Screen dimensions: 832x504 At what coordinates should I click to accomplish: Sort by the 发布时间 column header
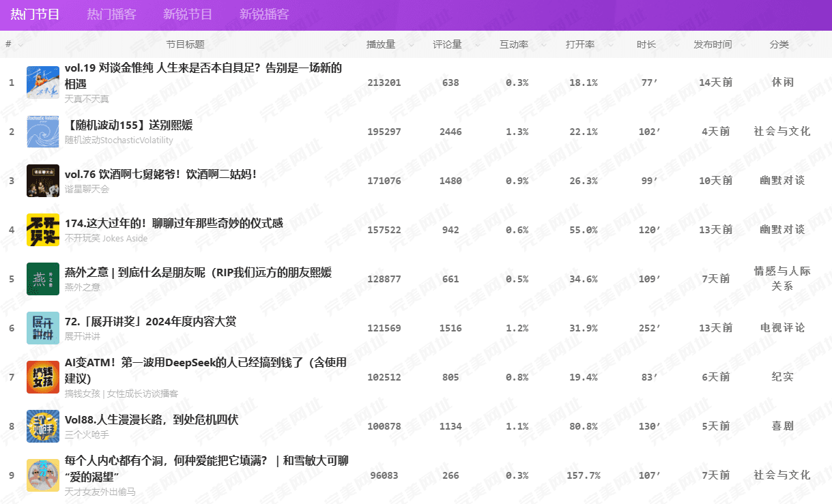713,44
